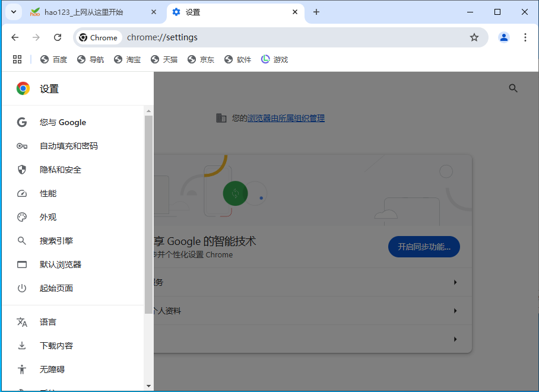Select 您与 Google in settings sidebar
The image size is (539, 392).
[x=73, y=122]
